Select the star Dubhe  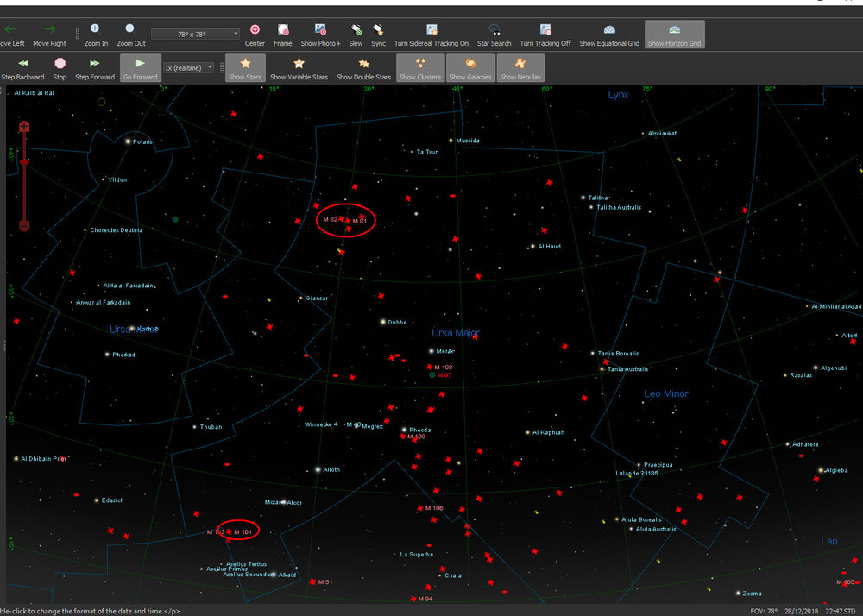click(383, 322)
